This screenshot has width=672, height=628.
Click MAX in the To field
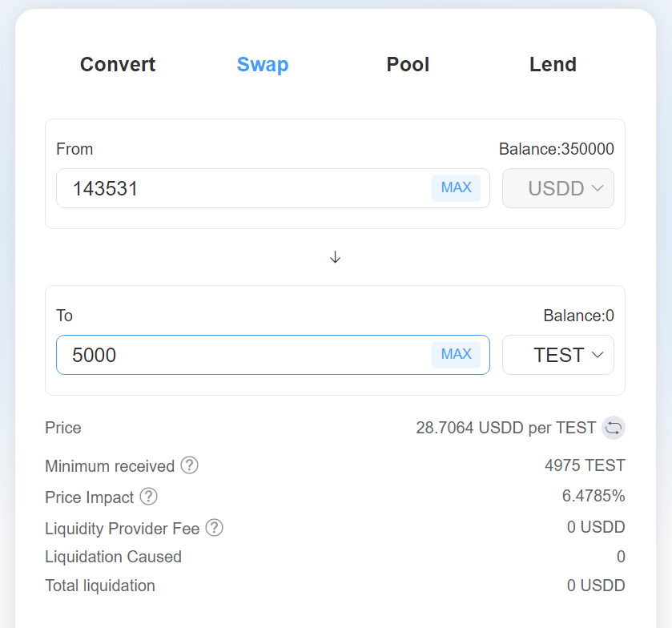[456, 355]
